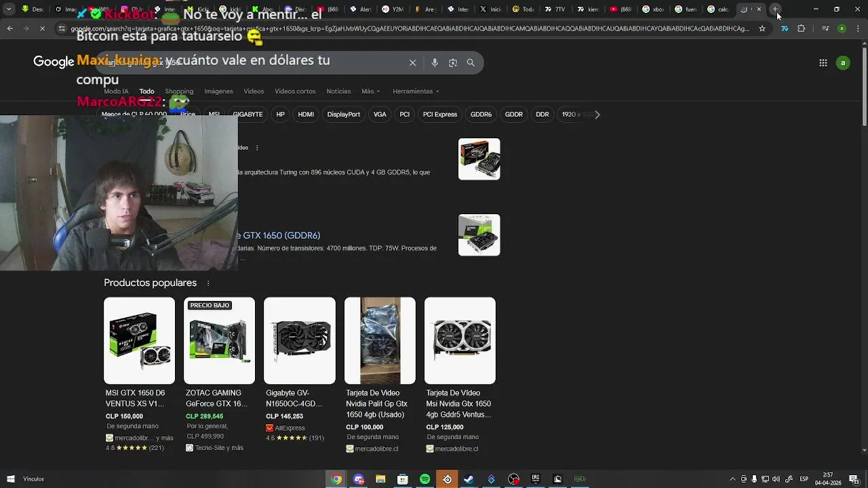Open Microsoft Store from the taskbar
This screenshot has width=868, height=488.
403,479
